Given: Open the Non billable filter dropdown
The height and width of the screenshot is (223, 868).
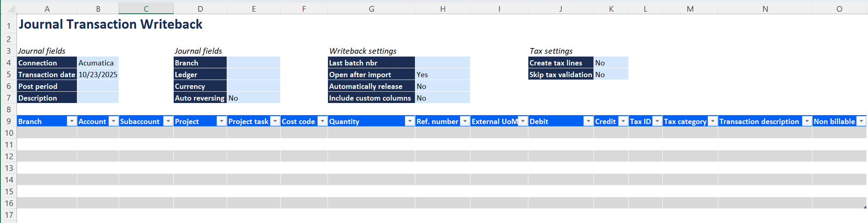Looking at the screenshot, I should pos(862,121).
